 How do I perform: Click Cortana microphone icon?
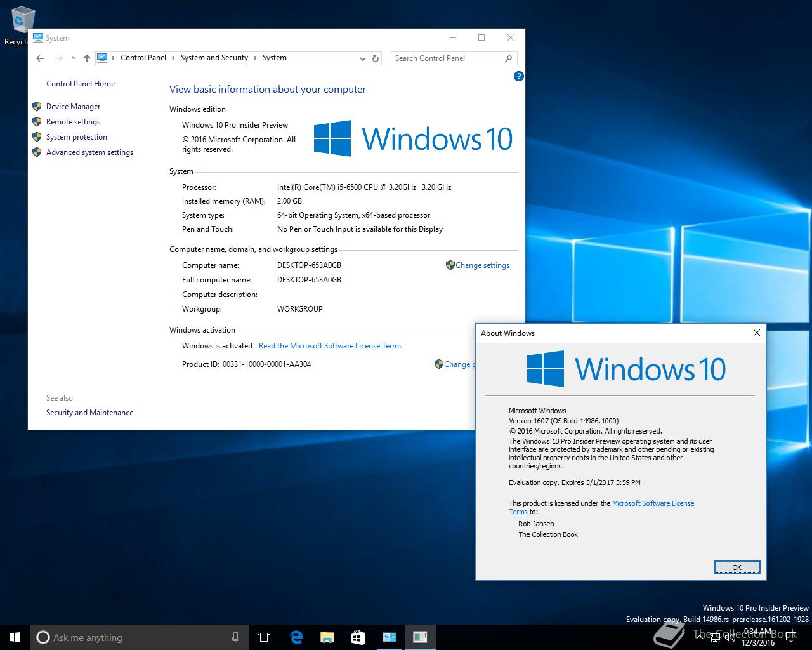click(x=235, y=637)
